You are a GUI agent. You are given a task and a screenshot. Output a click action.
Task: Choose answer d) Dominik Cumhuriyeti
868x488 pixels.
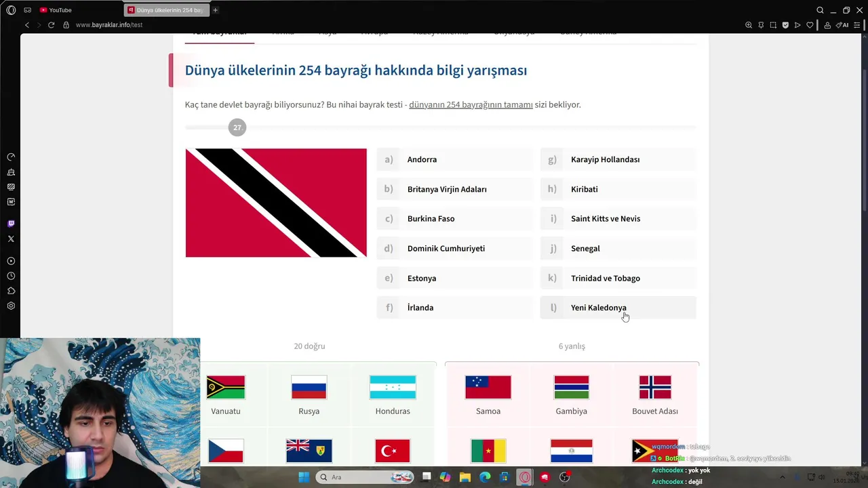coord(454,248)
